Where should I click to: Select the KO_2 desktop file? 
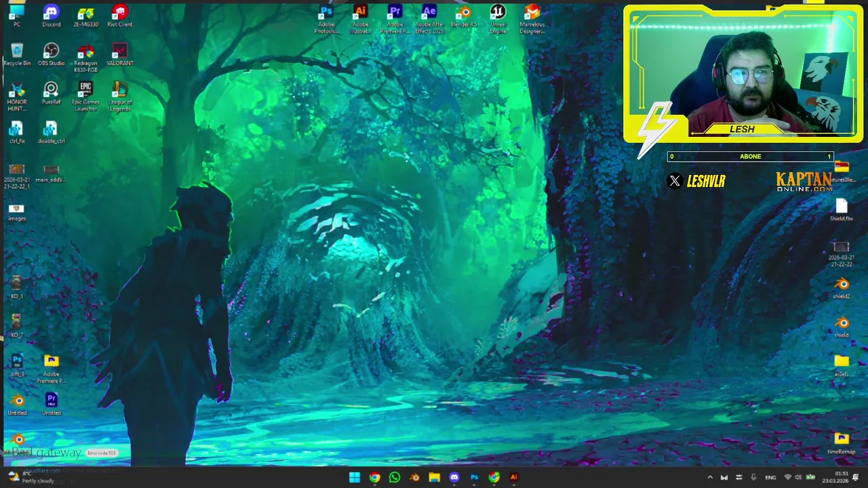17,326
